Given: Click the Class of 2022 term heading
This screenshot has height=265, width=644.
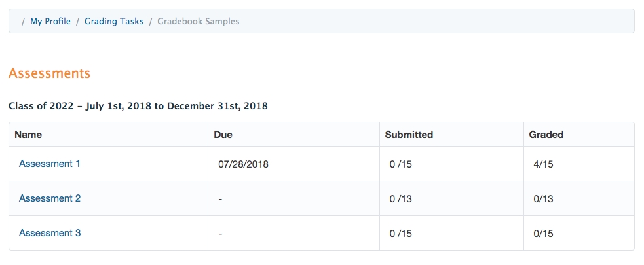Looking at the screenshot, I should coord(138,105).
